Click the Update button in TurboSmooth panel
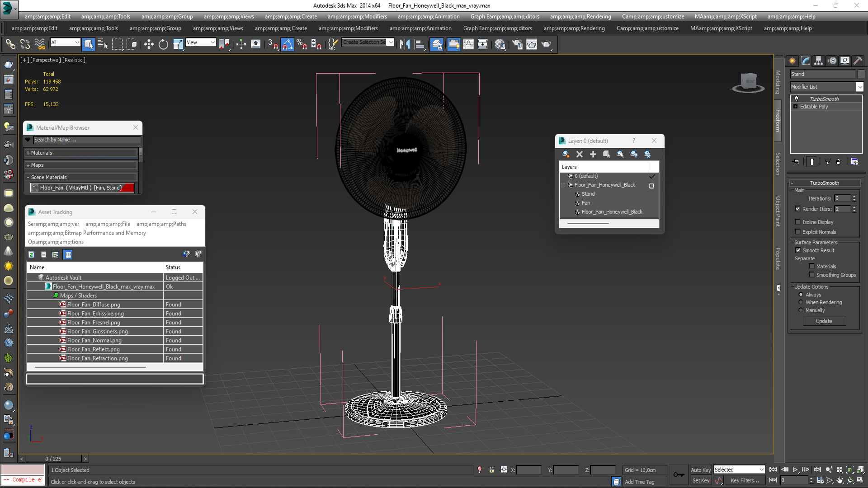This screenshot has height=488, width=868. [x=823, y=321]
